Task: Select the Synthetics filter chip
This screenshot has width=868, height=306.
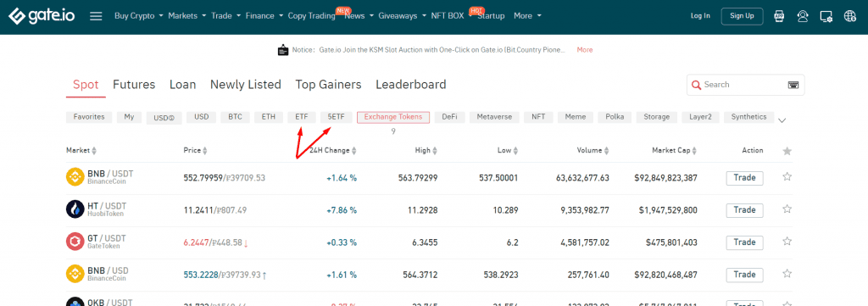Action: pos(749,117)
